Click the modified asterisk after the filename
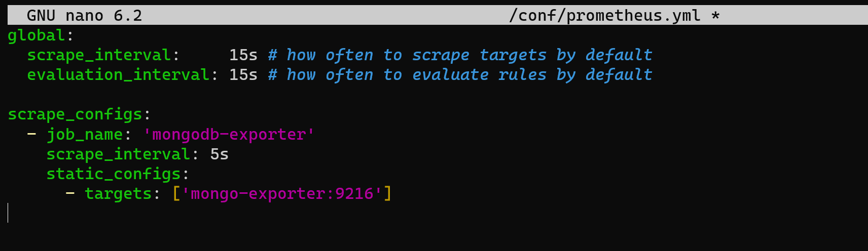Screen dimensions: 868x251 pos(715,16)
